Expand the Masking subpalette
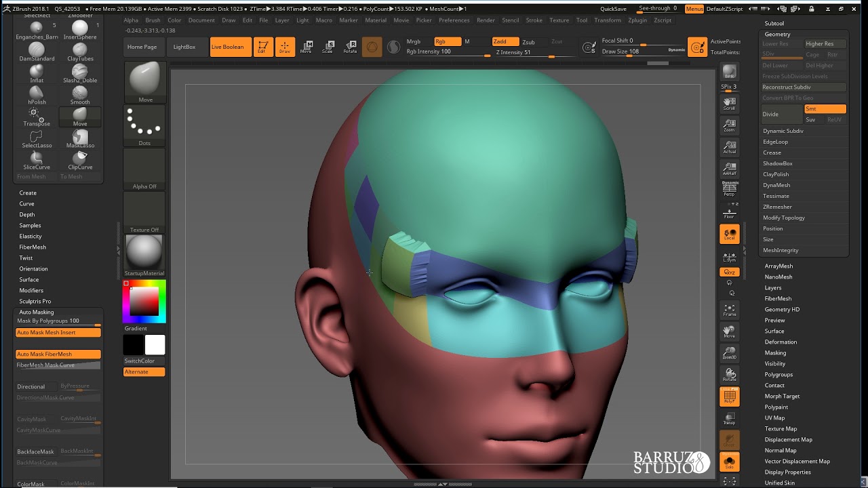Screen dimensions: 868x488 (775, 352)
